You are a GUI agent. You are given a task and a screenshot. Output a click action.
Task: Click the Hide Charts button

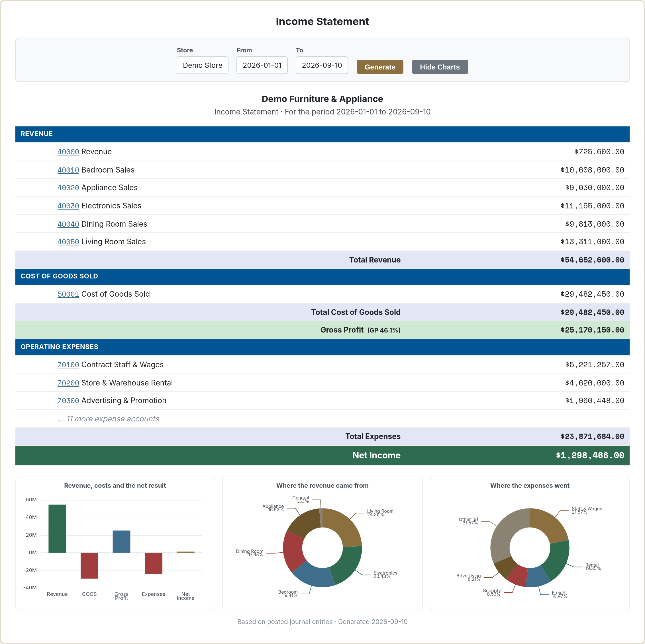pos(440,67)
